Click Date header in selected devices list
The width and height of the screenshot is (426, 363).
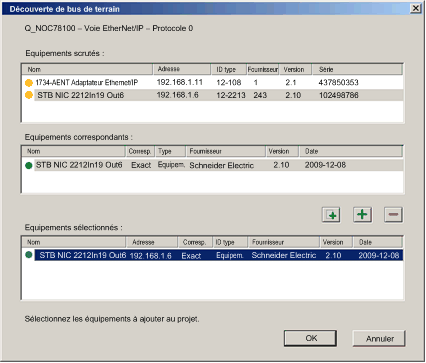tap(378, 242)
